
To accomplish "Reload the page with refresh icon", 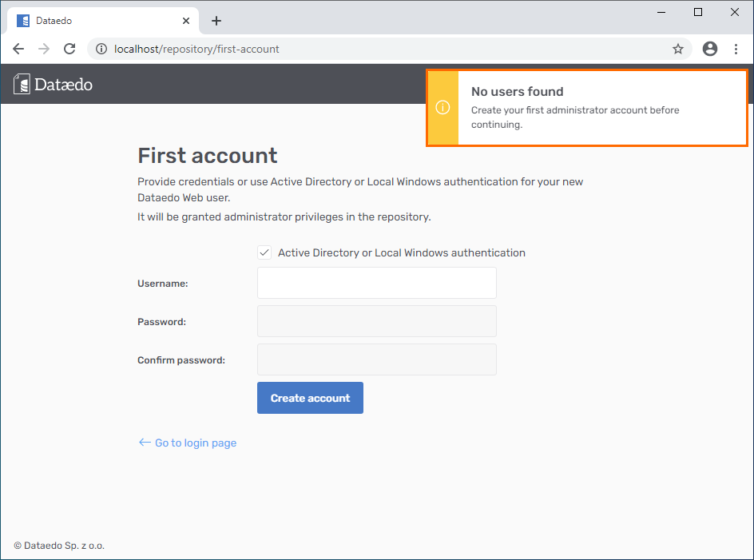I will tap(69, 49).
